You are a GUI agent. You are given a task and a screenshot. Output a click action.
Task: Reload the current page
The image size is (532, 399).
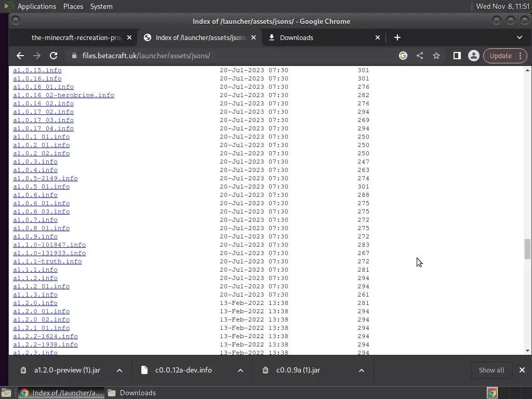pos(54,56)
